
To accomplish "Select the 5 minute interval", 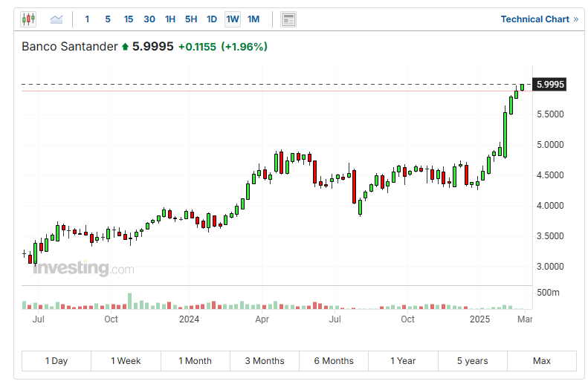I will [108, 19].
